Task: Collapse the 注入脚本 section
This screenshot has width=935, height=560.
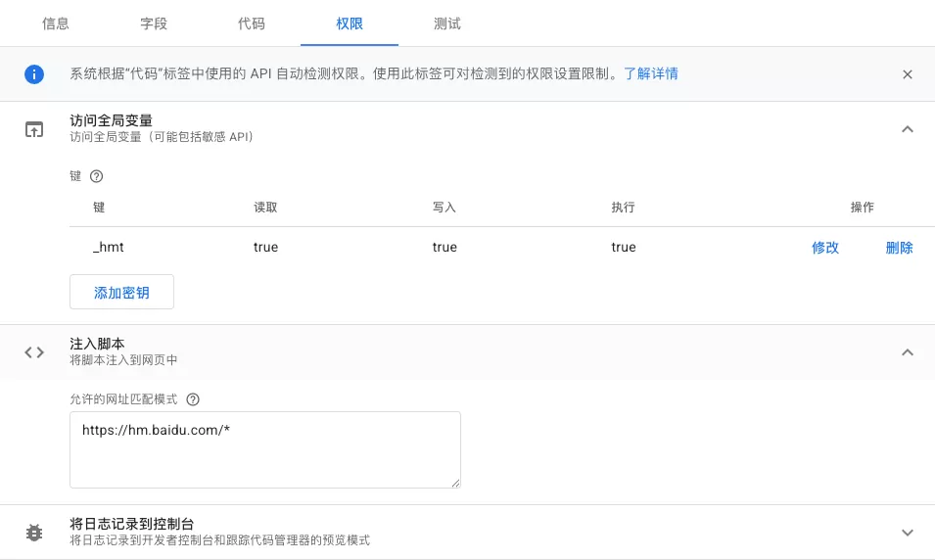Action: pyautogui.click(x=908, y=352)
